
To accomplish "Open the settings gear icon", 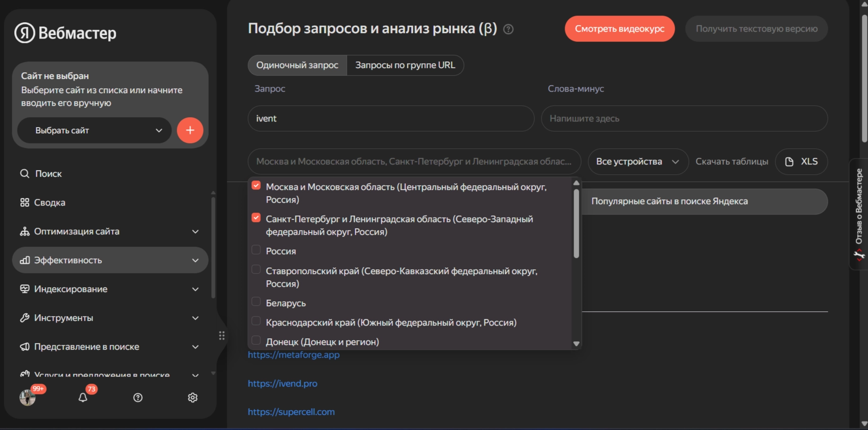I will (193, 397).
